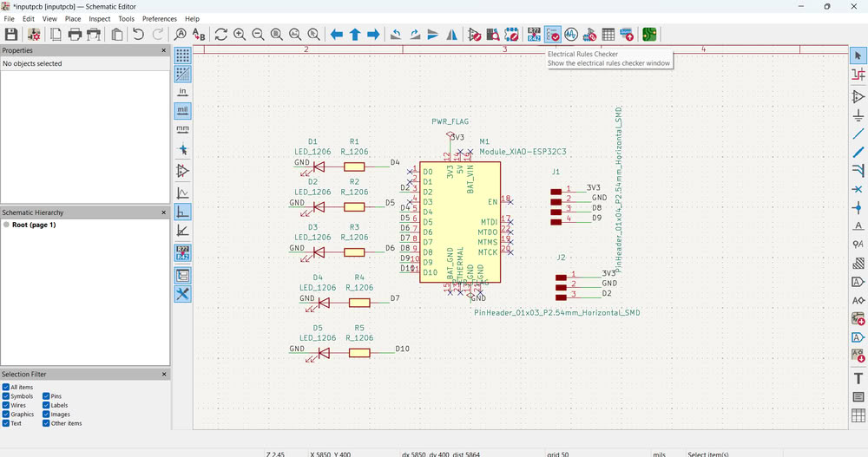Screen dimensions: 868x457
Task: Toggle grid display visibility button
Action: tap(182, 55)
